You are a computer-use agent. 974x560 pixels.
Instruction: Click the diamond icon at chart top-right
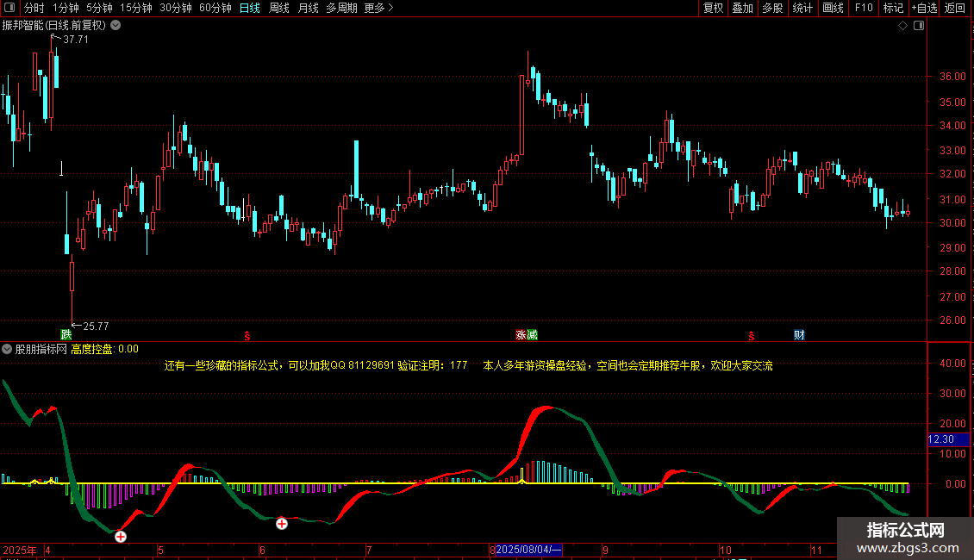[903, 26]
